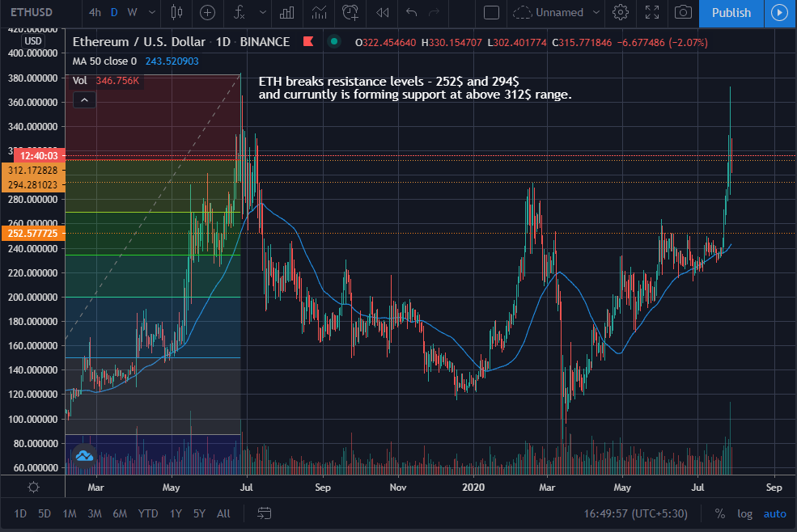Open the indicators fx menu
The height and width of the screenshot is (532, 797).
tap(240, 12)
